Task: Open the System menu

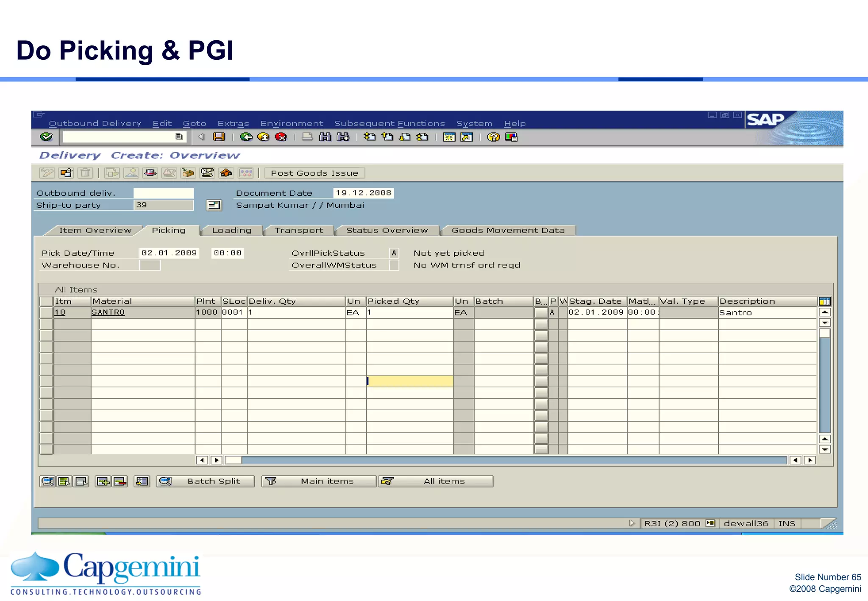Action: [474, 123]
